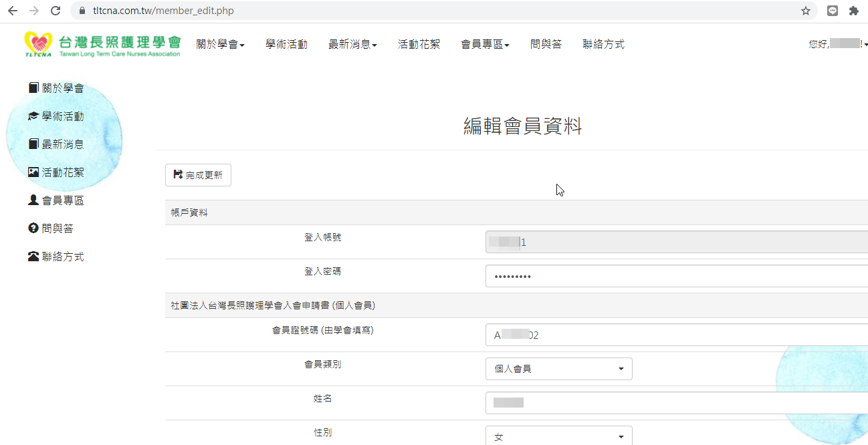
Task: Click the 會員證號碼 (由學會填寫) label
Action: coord(323,330)
